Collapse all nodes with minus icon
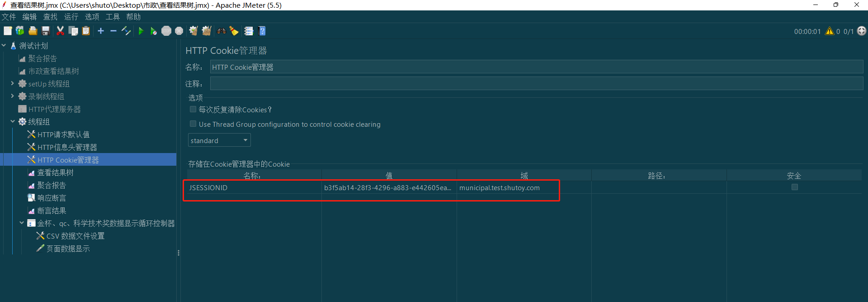This screenshot has height=302, width=868. coord(113,31)
